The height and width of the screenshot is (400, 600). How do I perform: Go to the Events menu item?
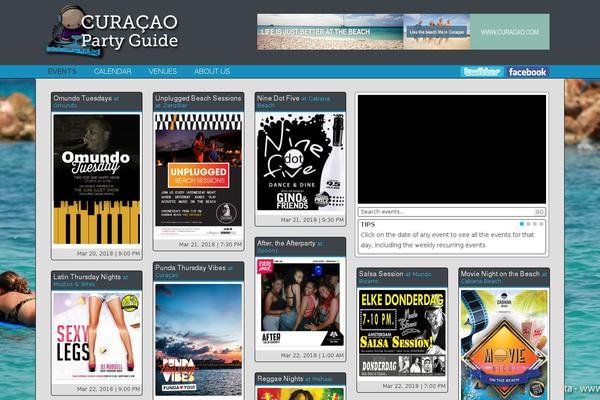click(62, 72)
